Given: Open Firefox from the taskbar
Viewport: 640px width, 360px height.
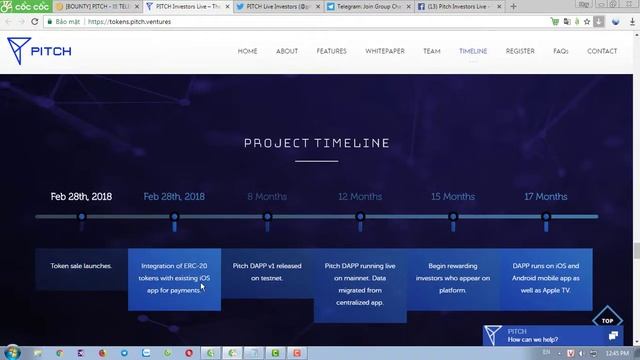Looking at the screenshot, I should click(102, 353).
